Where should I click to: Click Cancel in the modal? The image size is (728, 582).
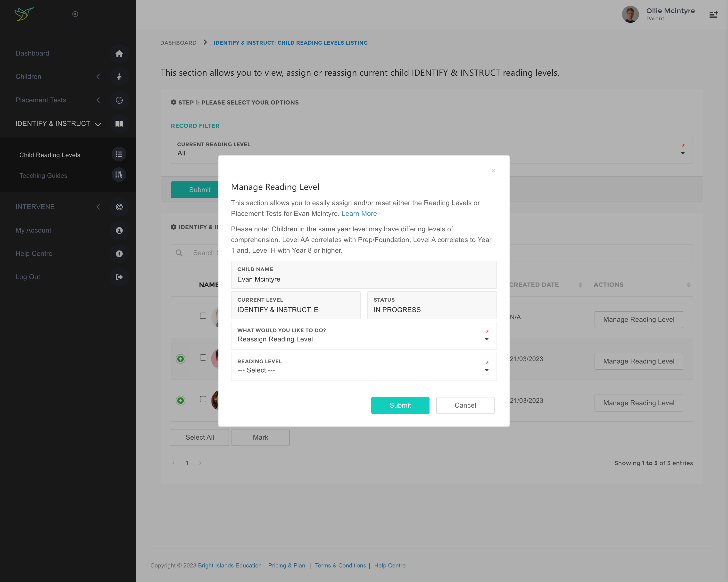pyautogui.click(x=465, y=405)
